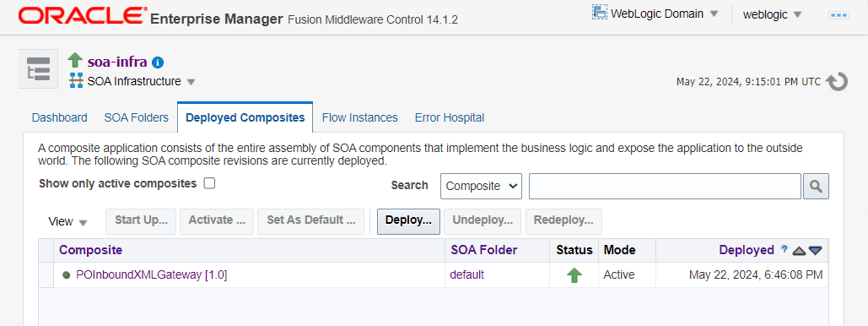Open the WebLogic Domain dropdown menu
The image size is (868, 326).
[655, 14]
